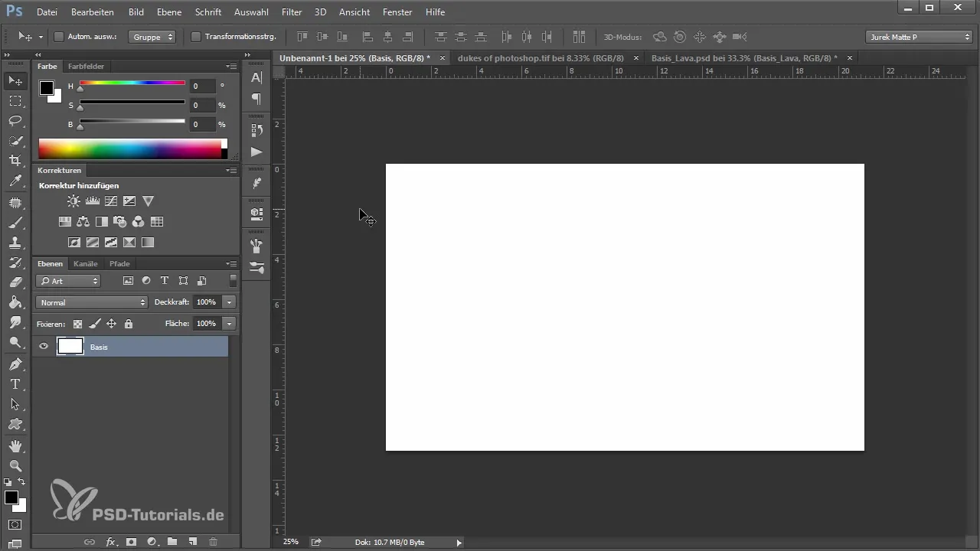Open the Fläche slider dropdown
980x551 pixels.
click(229, 324)
